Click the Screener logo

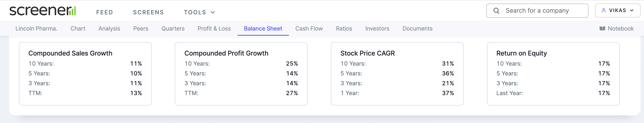click(x=43, y=11)
